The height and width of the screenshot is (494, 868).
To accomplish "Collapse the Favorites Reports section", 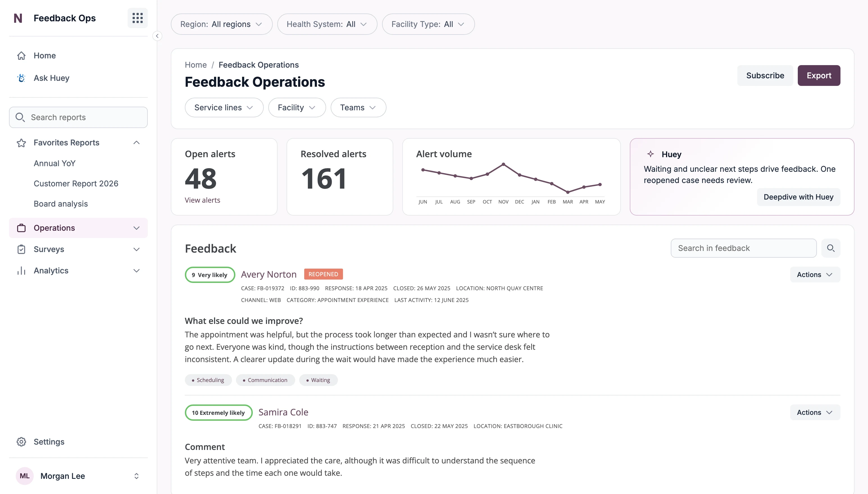I will point(137,143).
